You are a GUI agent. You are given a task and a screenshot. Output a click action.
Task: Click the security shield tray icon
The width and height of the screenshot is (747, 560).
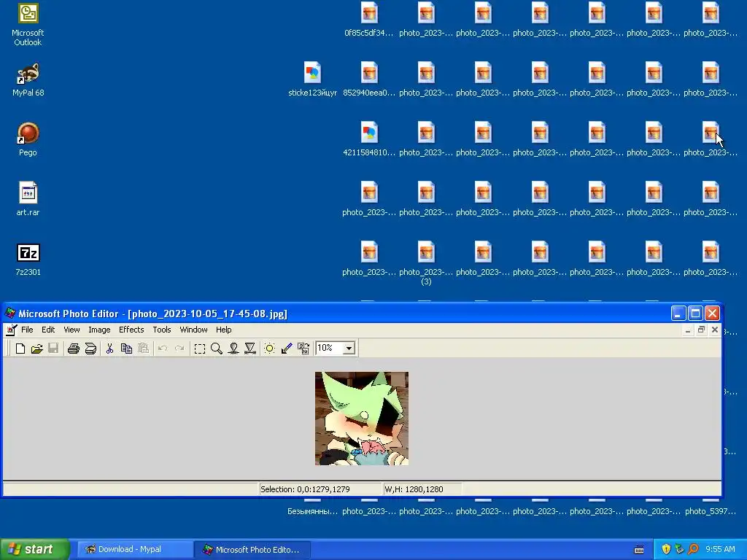666,550
